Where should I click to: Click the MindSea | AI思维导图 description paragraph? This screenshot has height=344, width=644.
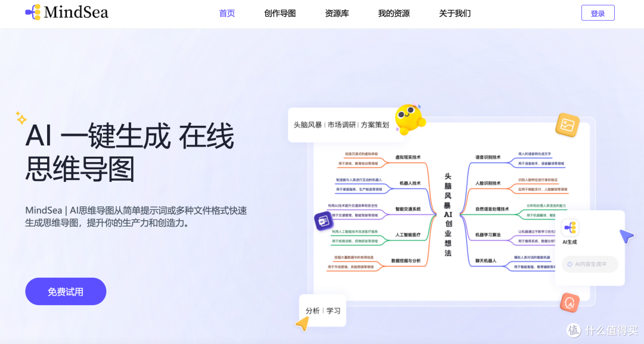tap(136, 217)
